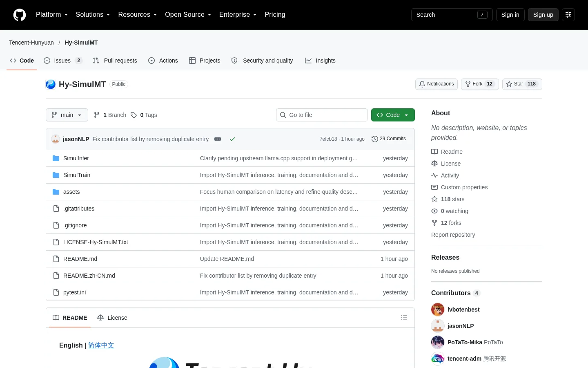View the green check status icon
588x368 pixels.
[232, 139]
